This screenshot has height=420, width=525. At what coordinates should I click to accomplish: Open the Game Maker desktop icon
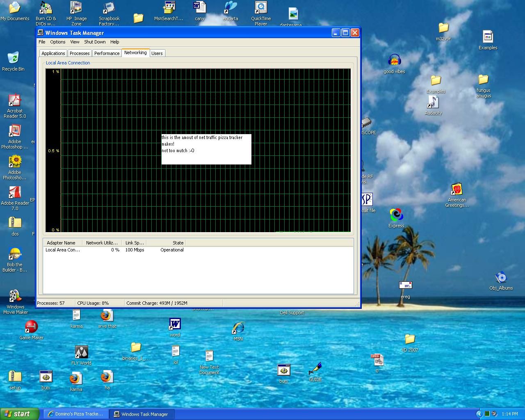coord(32,330)
